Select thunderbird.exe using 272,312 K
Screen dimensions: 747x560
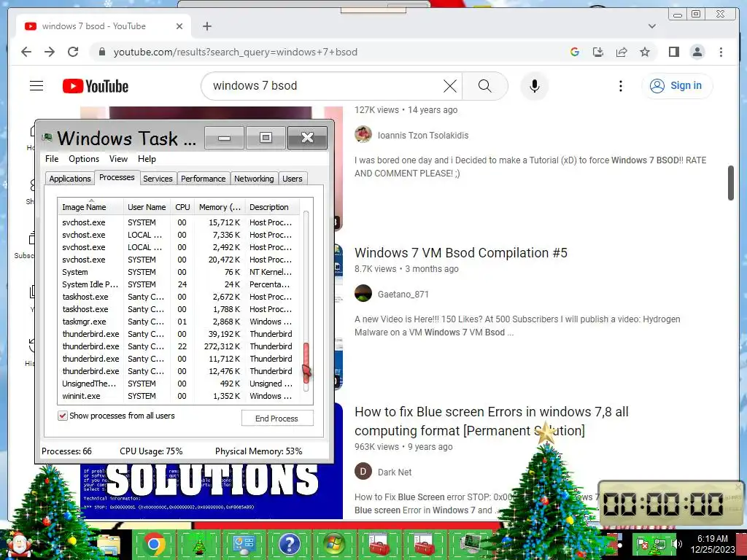point(179,346)
